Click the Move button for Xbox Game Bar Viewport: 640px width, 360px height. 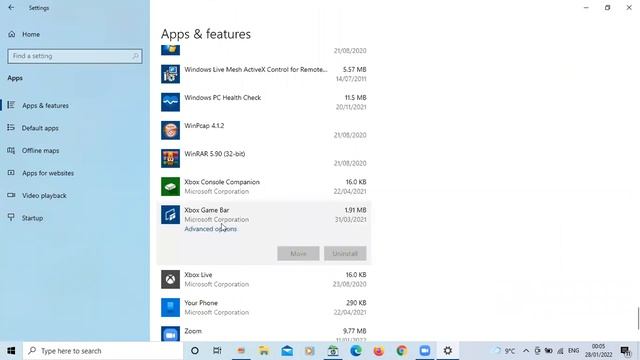pos(298,253)
